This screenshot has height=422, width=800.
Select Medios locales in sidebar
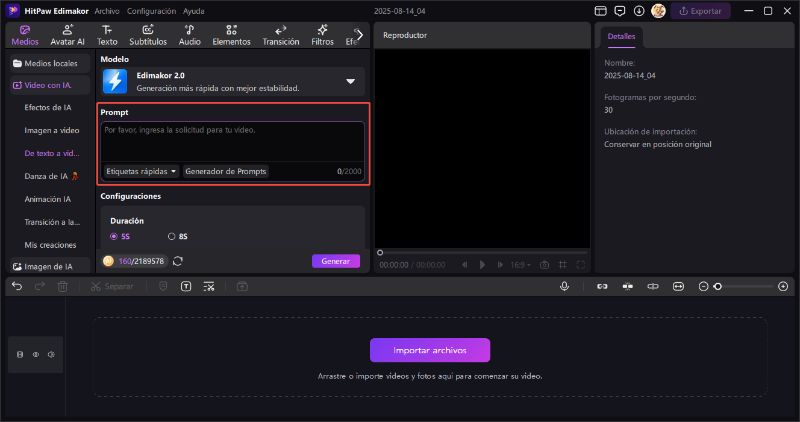click(49, 63)
